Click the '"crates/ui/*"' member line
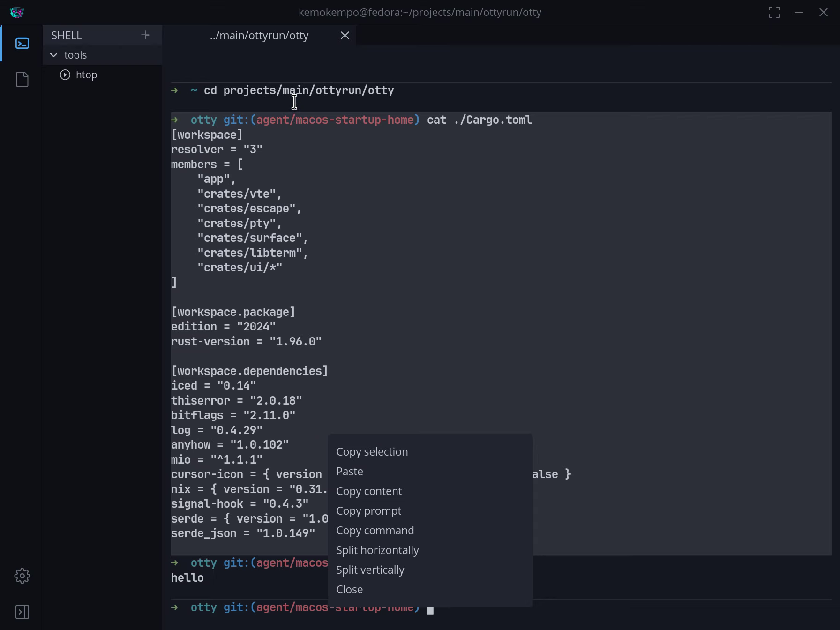The height and width of the screenshot is (630, 840). click(240, 268)
